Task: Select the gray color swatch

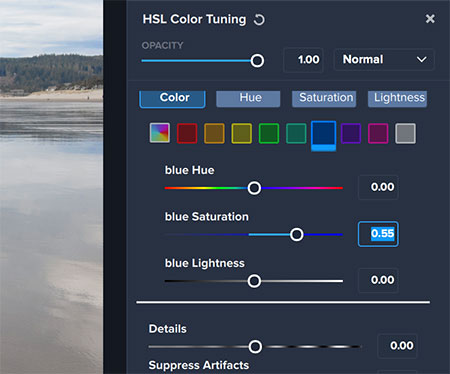Action: click(x=405, y=133)
